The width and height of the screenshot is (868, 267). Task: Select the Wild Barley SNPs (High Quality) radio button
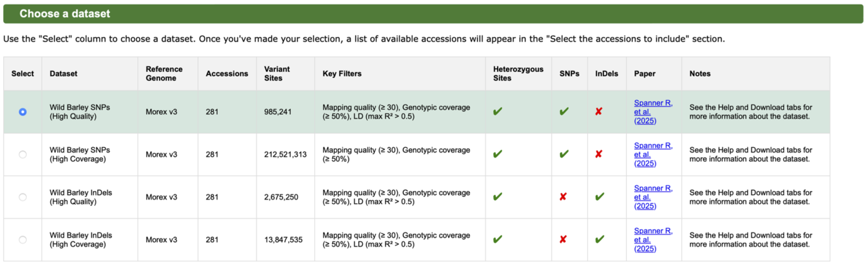point(23,112)
